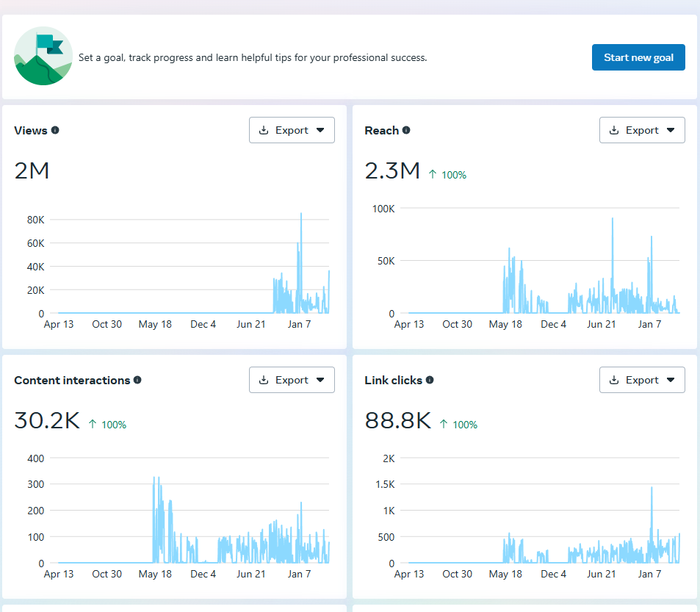Open the Reach info tooltip icon
Image resolution: width=700 pixels, height=612 pixels.
pos(406,130)
